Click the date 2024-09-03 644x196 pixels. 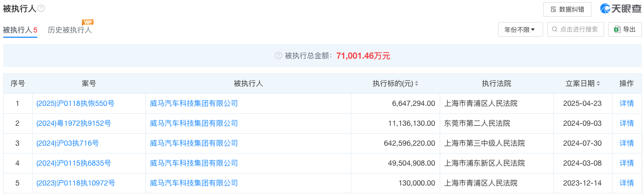click(583, 123)
